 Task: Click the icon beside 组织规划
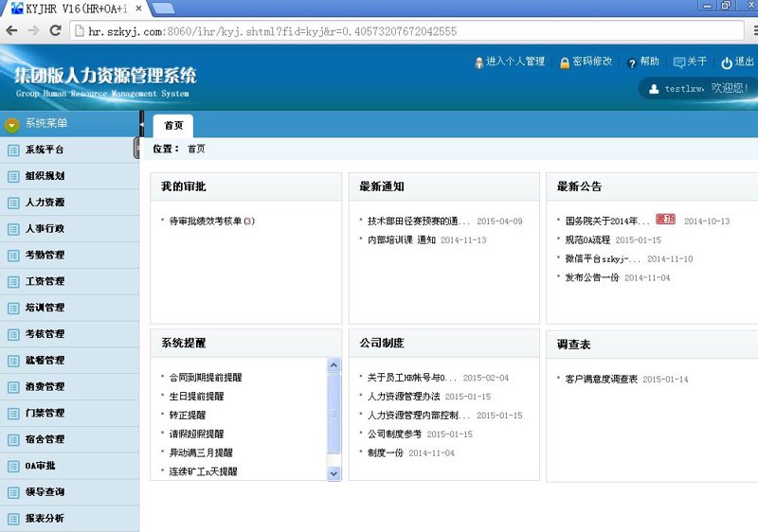point(13,177)
